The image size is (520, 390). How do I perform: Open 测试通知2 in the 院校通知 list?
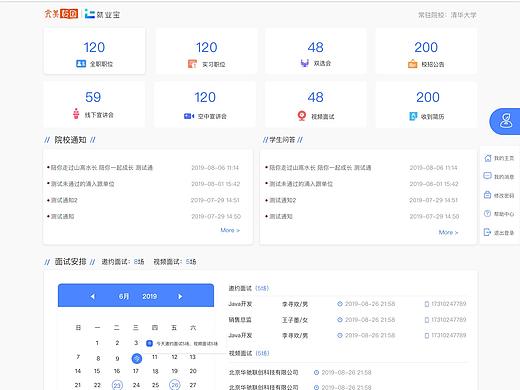click(x=64, y=200)
